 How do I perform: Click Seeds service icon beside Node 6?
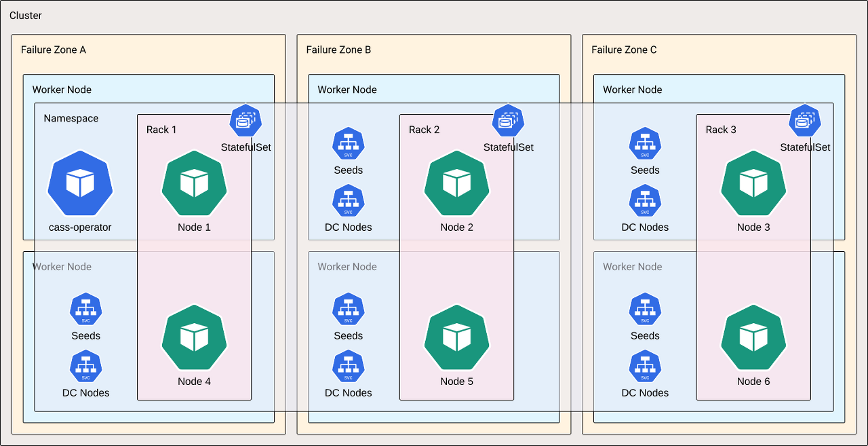point(645,309)
